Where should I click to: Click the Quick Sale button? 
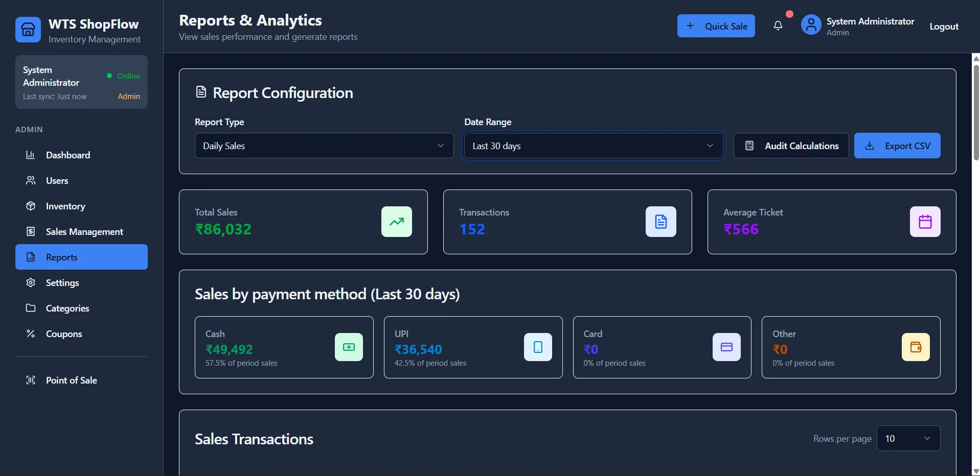coord(716,26)
